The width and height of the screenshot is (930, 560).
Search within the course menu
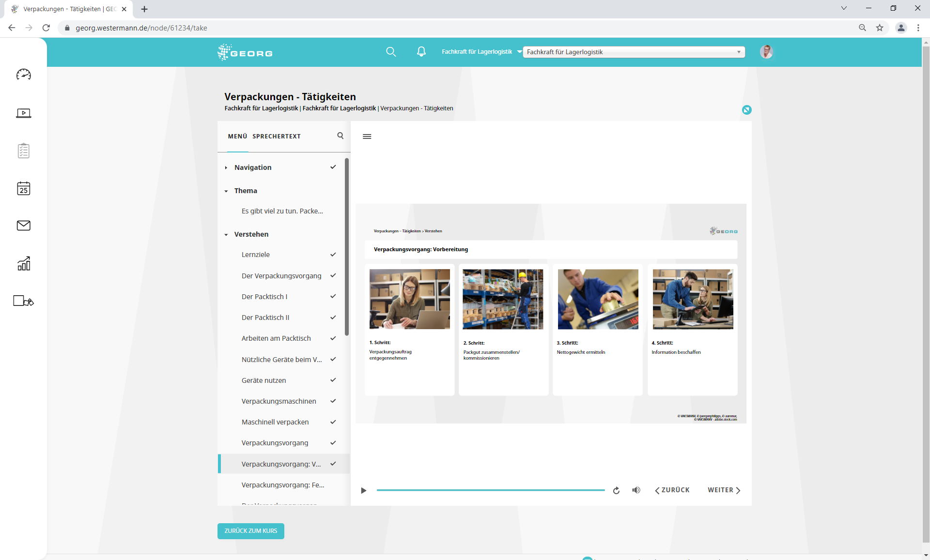tap(340, 136)
